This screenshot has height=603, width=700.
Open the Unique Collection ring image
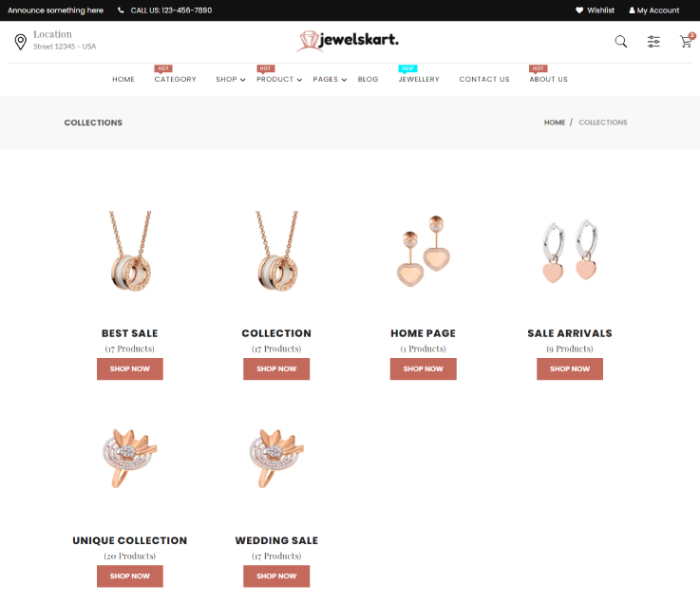[130, 458]
